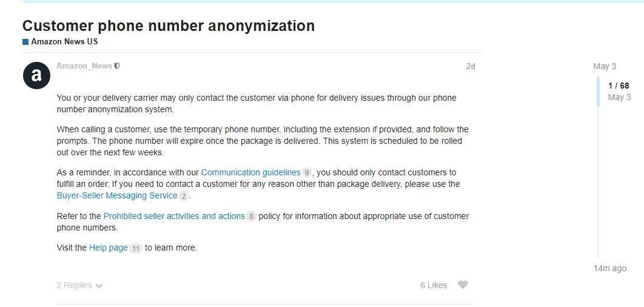This screenshot has width=644, height=307.
Task: Visit the Help page link
Action: (109, 248)
